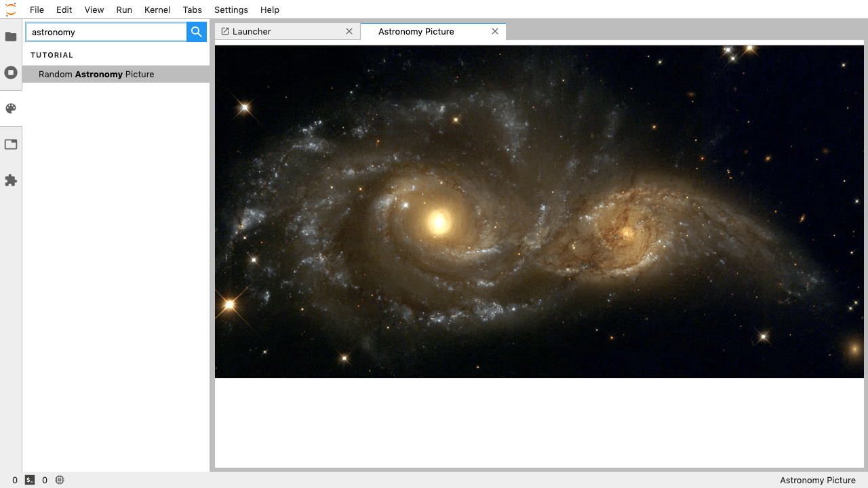Open the Run menu
The height and width of the screenshot is (488, 868).
pyautogui.click(x=124, y=9)
